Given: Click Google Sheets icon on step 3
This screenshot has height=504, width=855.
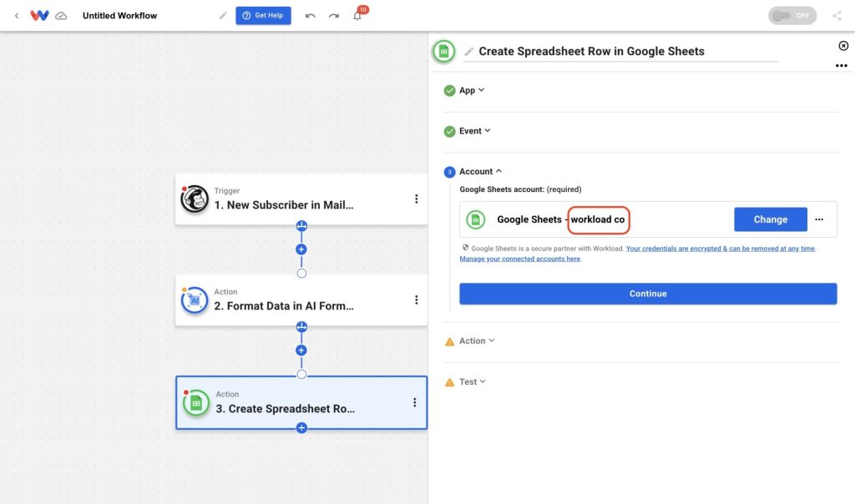Looking at the screenshot, I should pyautogui.click(x=196, y=403).
